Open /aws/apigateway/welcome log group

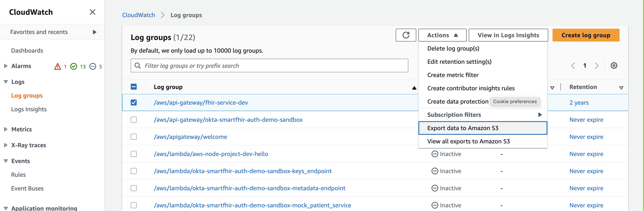[x=190, y=137]
